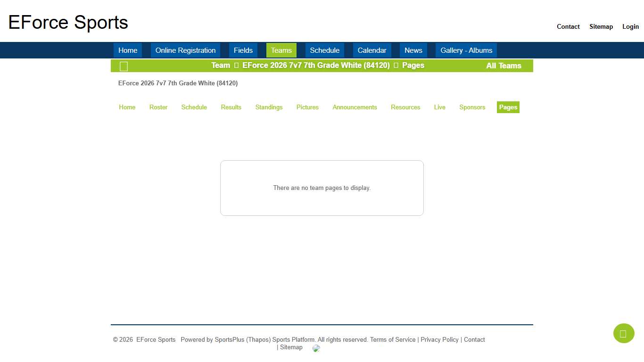Open the Standings team tab
644x362 pixels.
pyautogui.click(x=269, y=107)
